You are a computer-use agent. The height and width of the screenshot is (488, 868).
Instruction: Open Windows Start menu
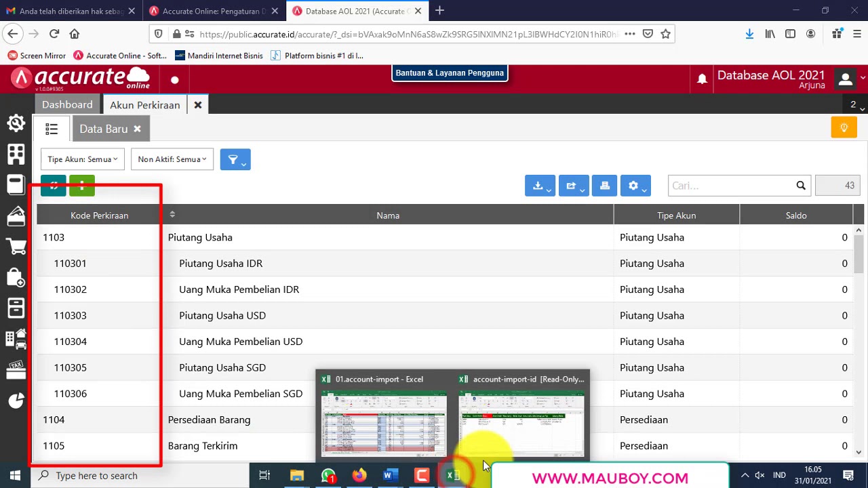coord(15,475)
